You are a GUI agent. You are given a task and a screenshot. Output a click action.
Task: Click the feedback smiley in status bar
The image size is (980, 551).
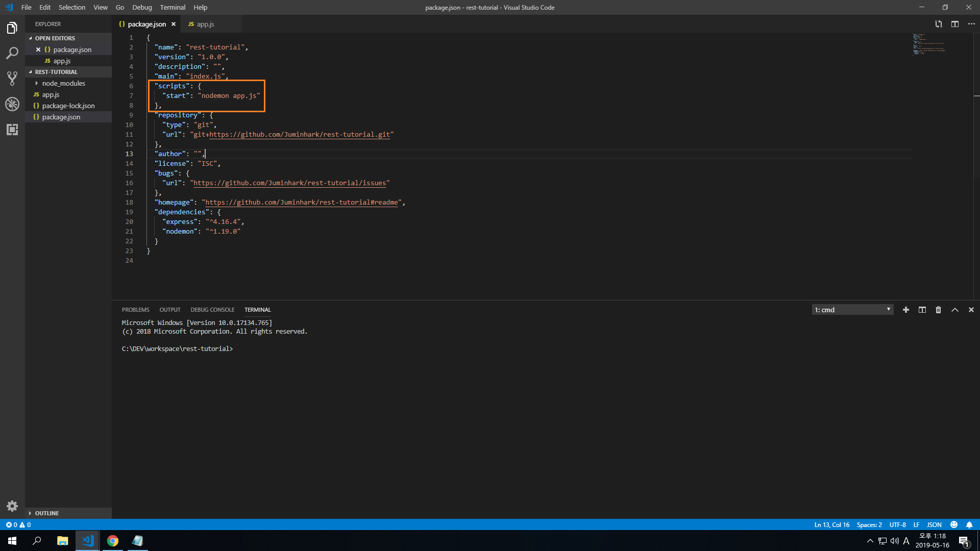point(954,524)
